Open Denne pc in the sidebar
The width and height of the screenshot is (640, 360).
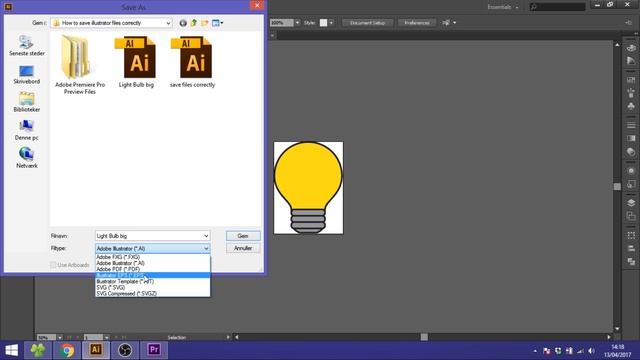tap(27, 130)
